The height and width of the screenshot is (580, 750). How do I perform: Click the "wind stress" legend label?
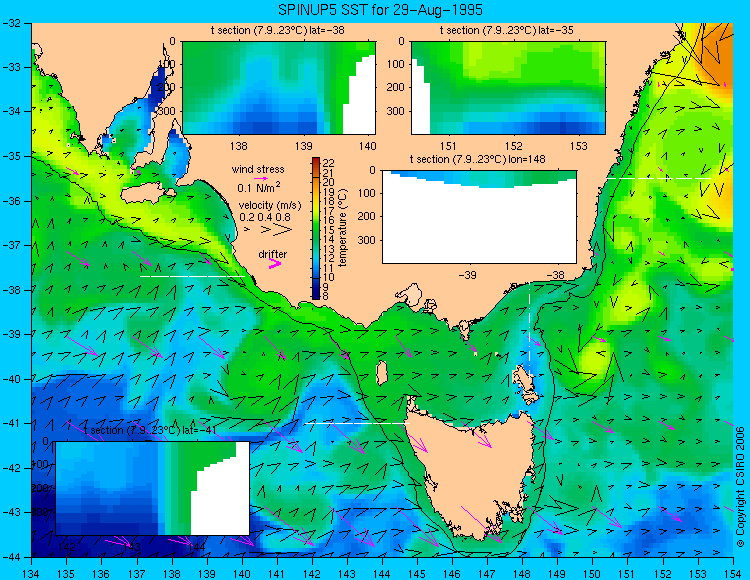click(x=258, y=169)
